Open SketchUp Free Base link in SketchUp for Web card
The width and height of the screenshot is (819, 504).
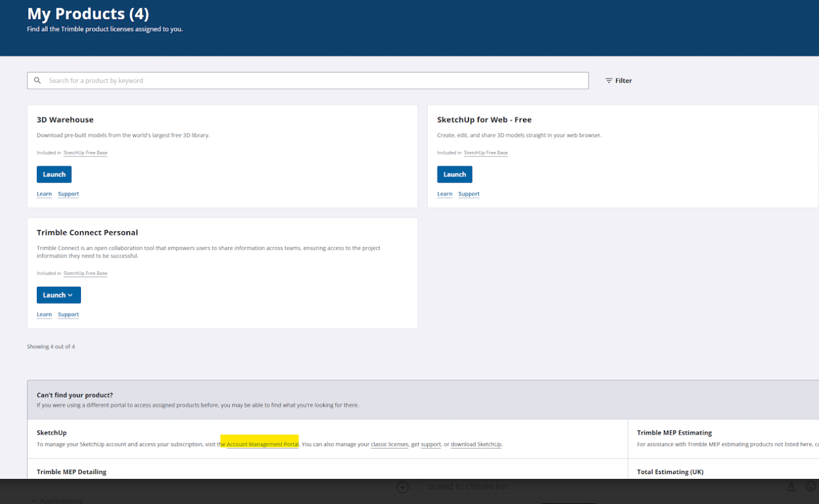tap(486, 153)
